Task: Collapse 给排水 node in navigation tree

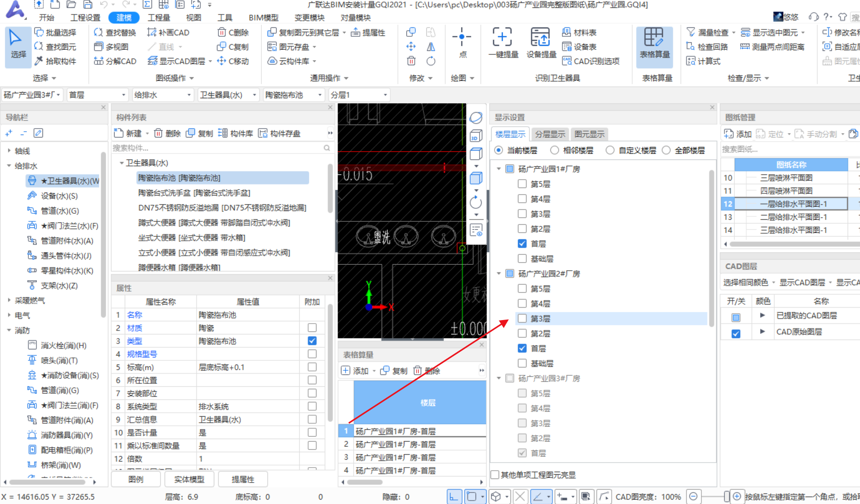Action: [9, 166]
